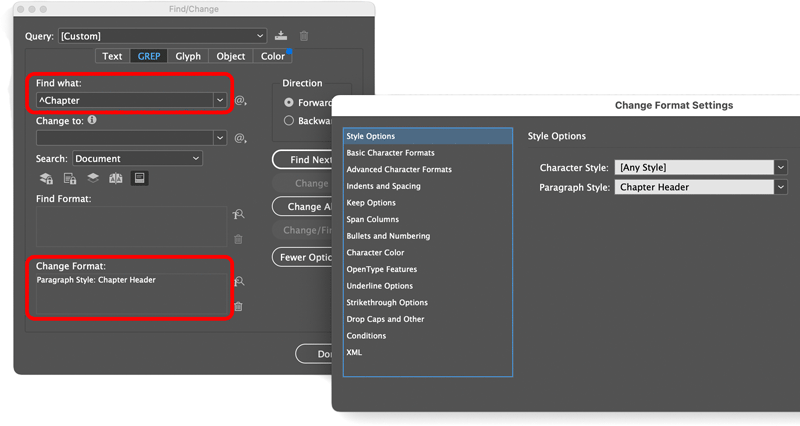The image size is (800, 426).
Task: Click the Find what text field
Action: [124, 100]
